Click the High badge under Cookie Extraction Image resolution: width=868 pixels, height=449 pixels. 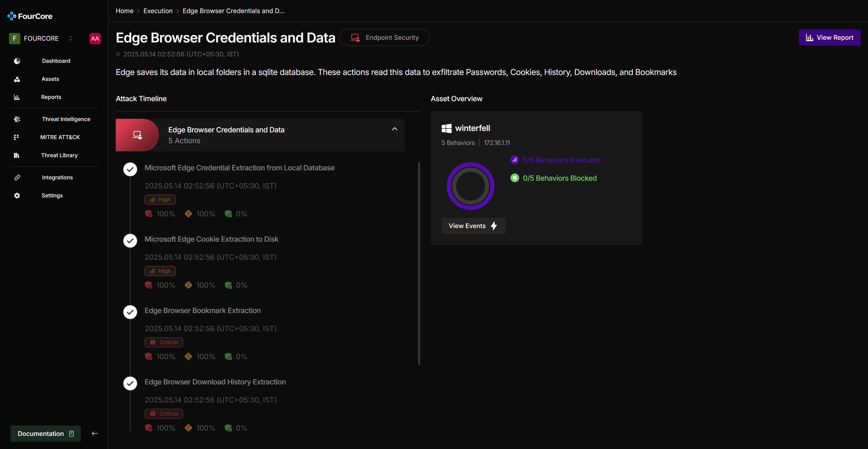160,271
